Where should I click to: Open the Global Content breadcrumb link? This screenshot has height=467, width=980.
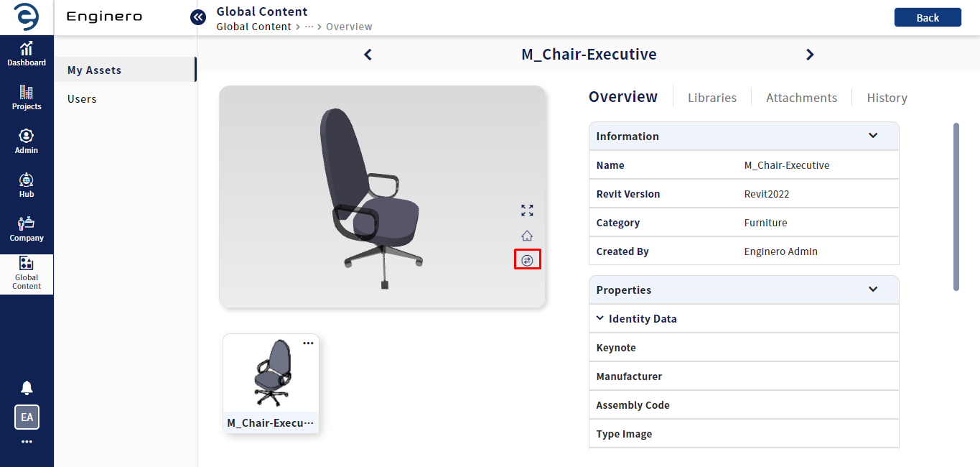pos(253,27)
